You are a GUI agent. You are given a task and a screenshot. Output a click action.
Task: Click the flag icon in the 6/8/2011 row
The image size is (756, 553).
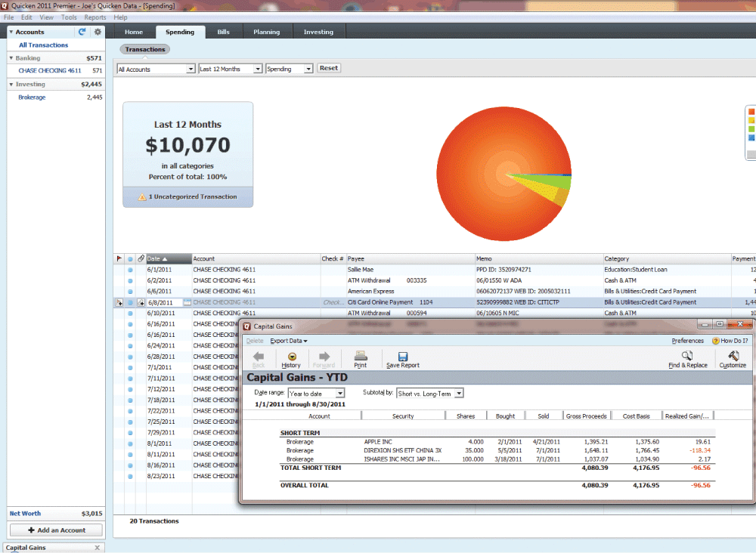[119, 302]
